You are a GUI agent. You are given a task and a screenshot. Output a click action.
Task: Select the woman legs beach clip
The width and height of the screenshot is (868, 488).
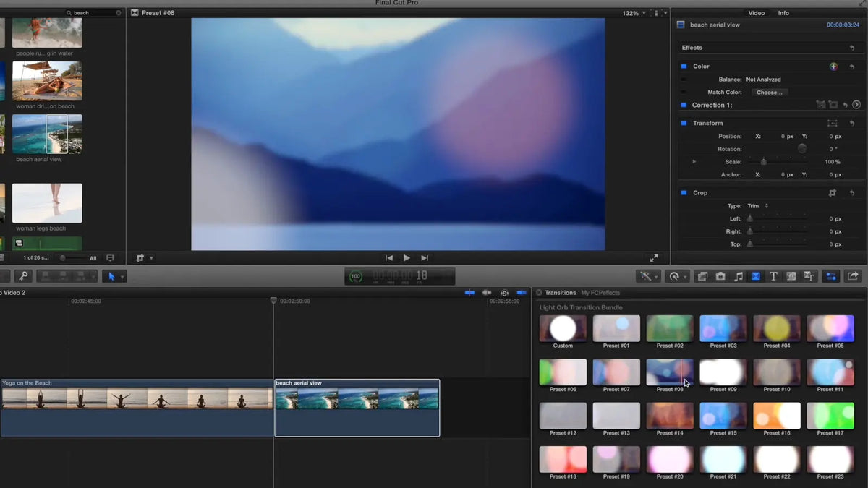(x=47, y=203)
